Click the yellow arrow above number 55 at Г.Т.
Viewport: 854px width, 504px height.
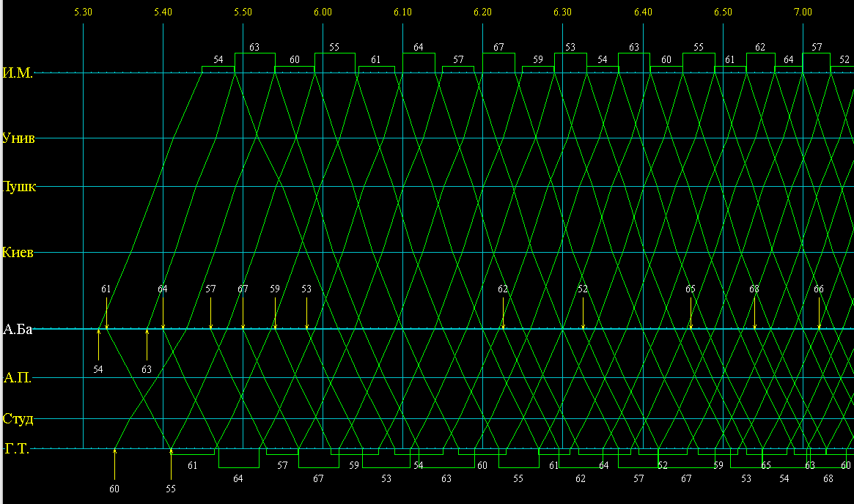[171, 463]
